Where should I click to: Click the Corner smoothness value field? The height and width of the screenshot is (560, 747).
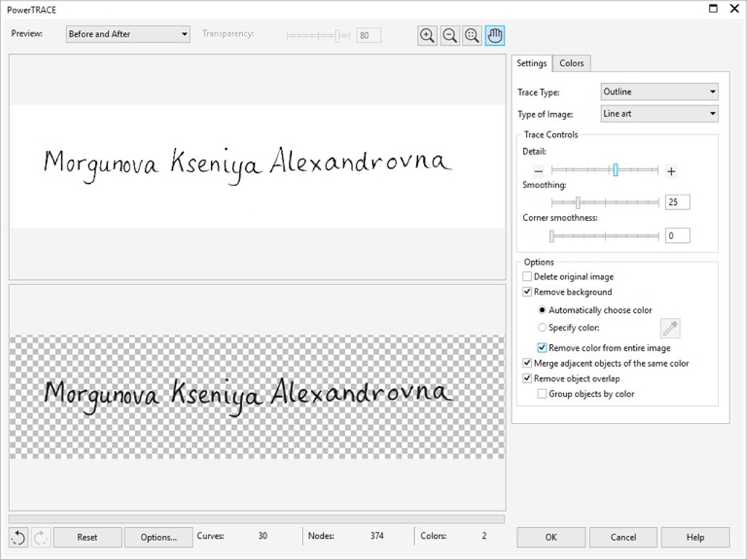tap(677, 236)
